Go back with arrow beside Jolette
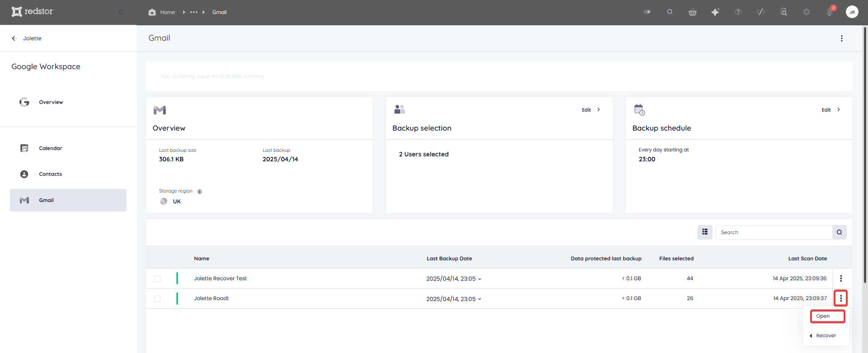This screenshot has width=868, height=353. 14,38
